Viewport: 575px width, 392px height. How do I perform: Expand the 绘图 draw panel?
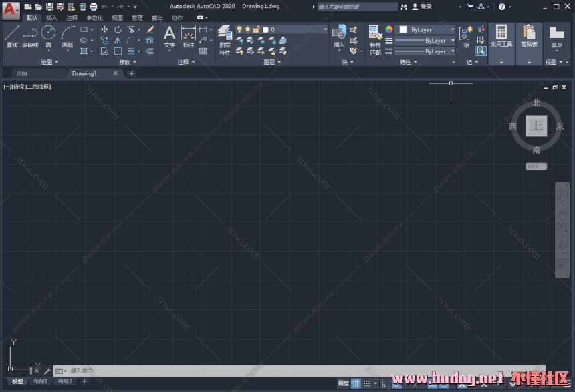(49, 62)
